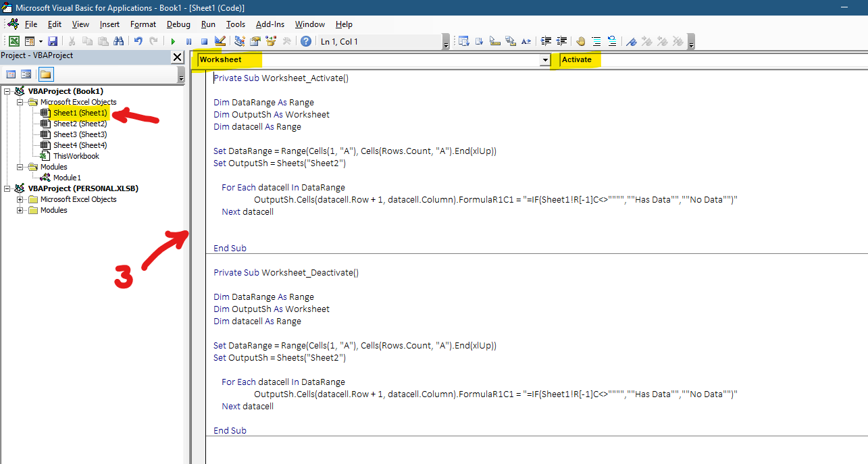Image resolution: width=868 pixels, height=464 pixels.
Task: Open the Add-Ins menu
Action: click(270, 24)
